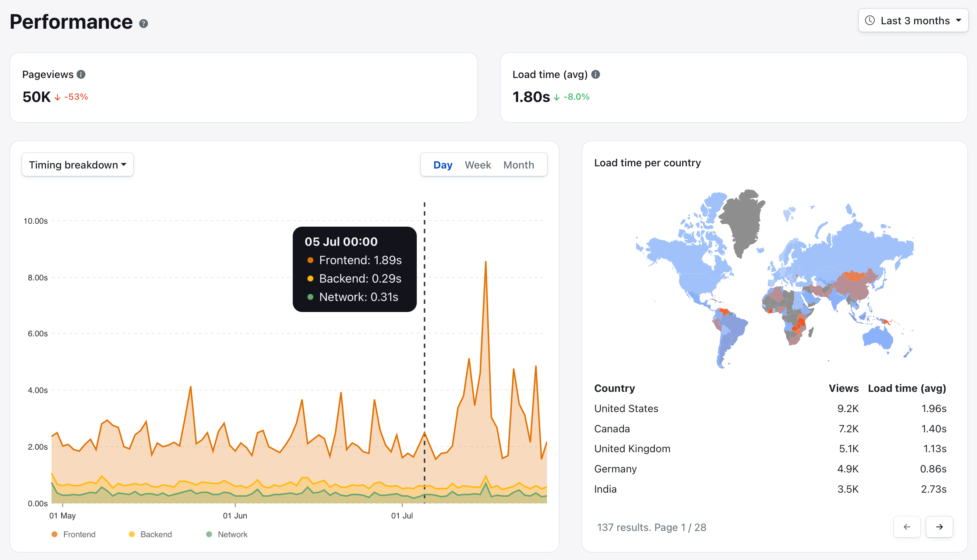Switch chart to Day view
The width and height of the screenshot is (977, 560).
tap(443, 164)
